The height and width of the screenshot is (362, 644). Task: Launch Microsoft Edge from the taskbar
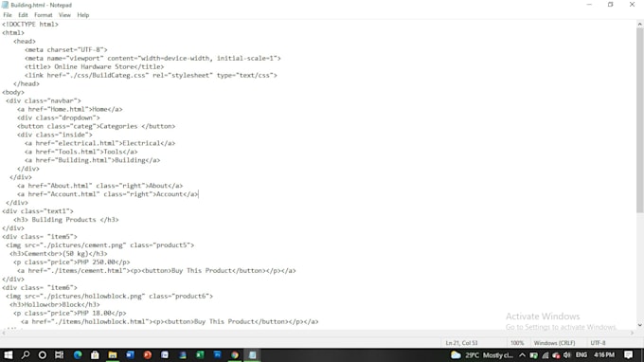click(x=78, y=355)
